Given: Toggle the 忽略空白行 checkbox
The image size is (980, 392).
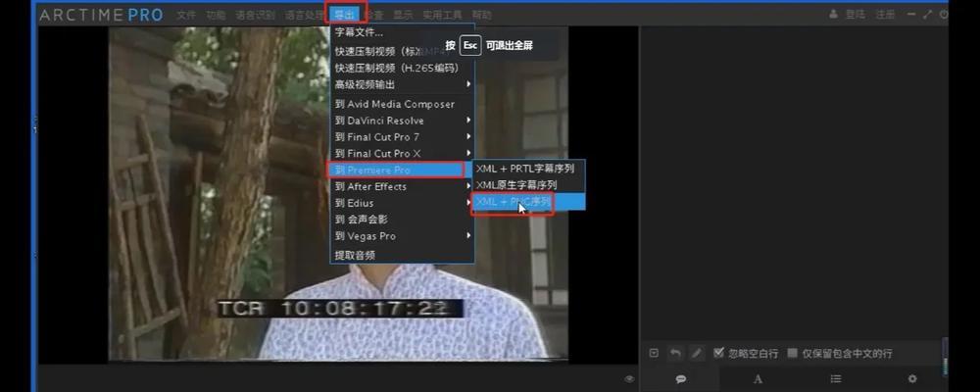Looking at the screenshot, I should coord(718,353).
